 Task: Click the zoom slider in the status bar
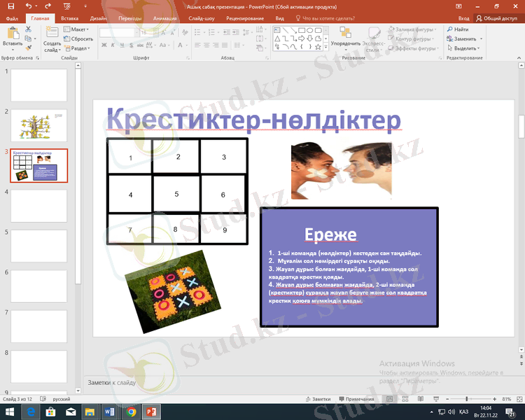tap(467, 398)
